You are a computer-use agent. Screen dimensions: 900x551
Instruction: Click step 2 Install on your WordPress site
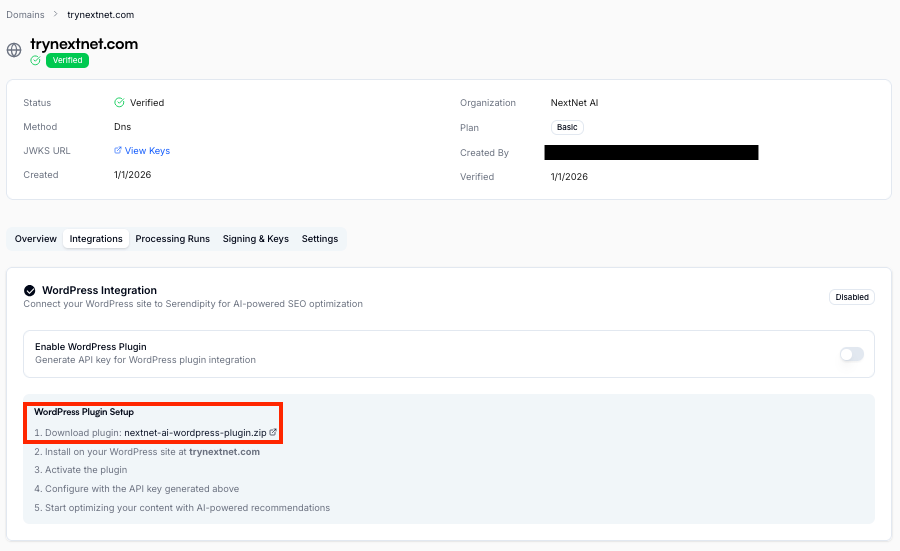(x=147, y=452)
